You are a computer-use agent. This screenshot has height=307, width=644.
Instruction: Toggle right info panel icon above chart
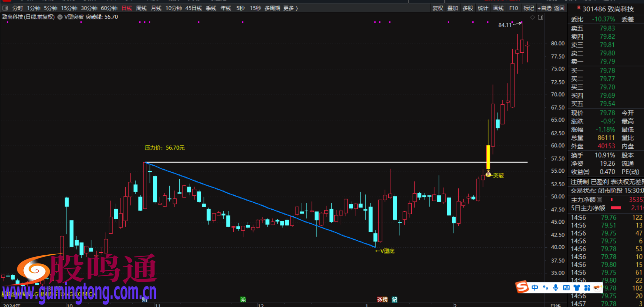[541, 17]
